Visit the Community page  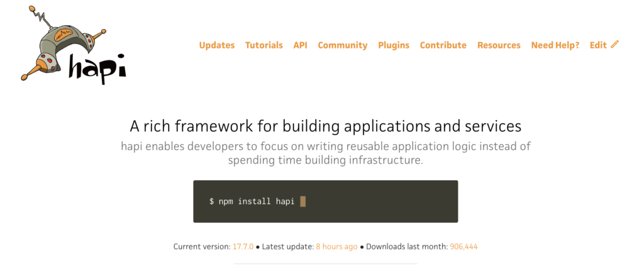pos(343,45)
